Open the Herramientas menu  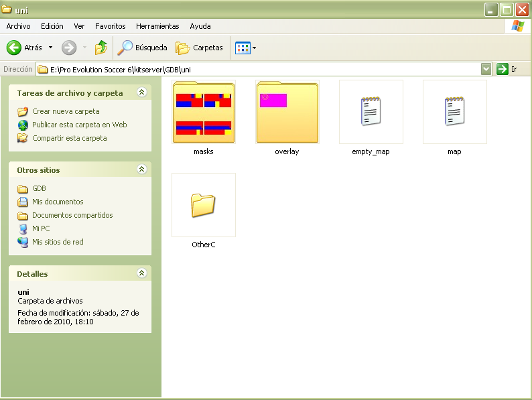[157, 26]
